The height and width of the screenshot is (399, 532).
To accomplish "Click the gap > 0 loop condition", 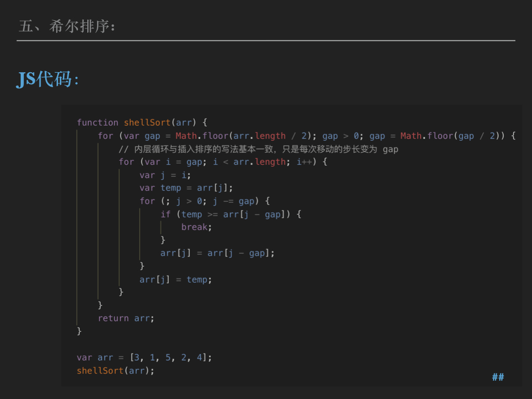I will click(341, 136).
